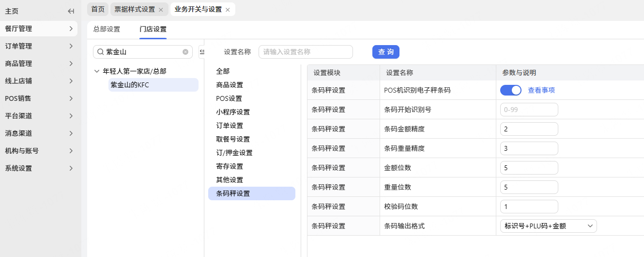The height and width of the screenshot is (257, 644).
Task: Click the 查询 button
Action: (385, 52)
